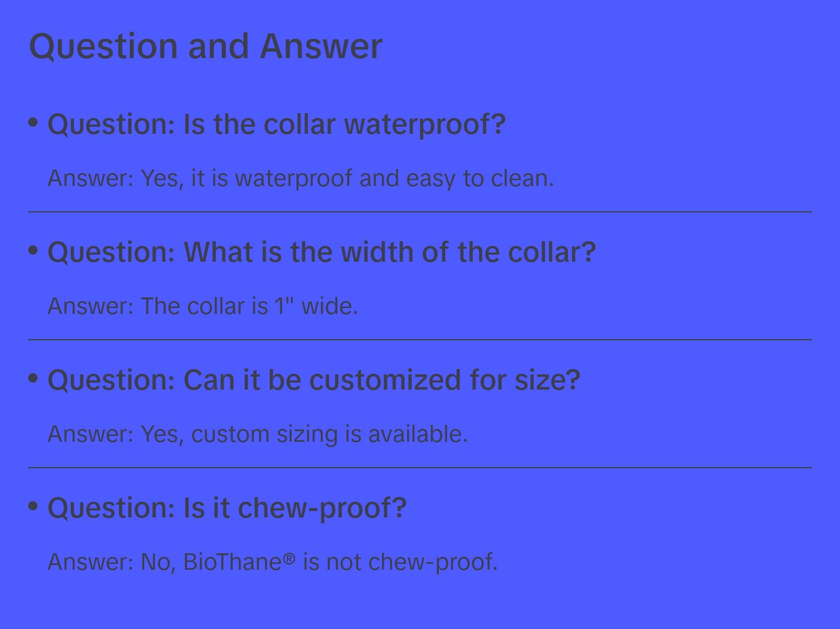Click the divider line above the chew-proof question

click(x=420, y=468)
